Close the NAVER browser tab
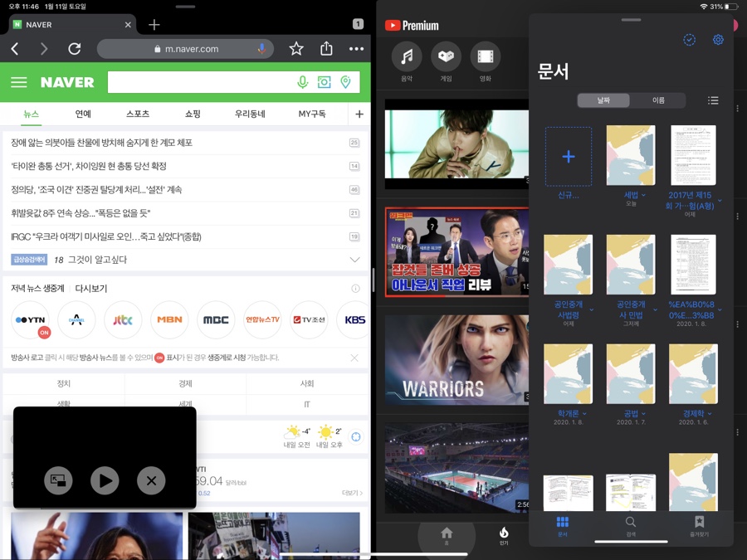The height and width of the screenshot is (560, 747). (128, 25)
